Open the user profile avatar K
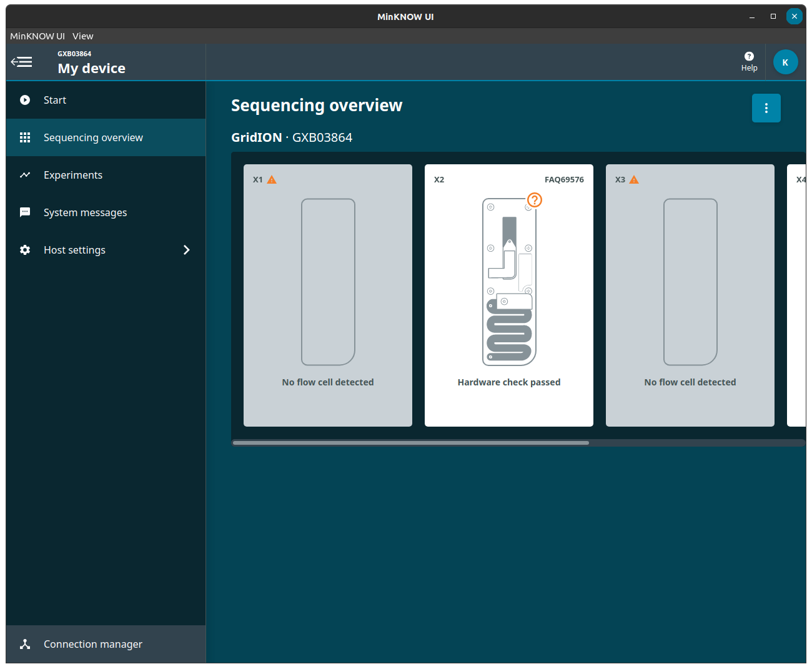The height and width of the screenshot is (669, 812). coord(785,62)
